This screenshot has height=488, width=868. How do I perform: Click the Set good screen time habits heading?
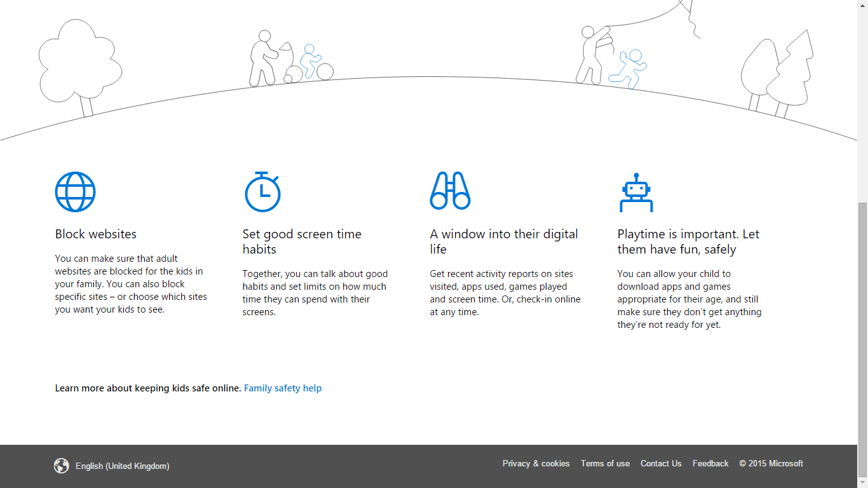(302, 241)
